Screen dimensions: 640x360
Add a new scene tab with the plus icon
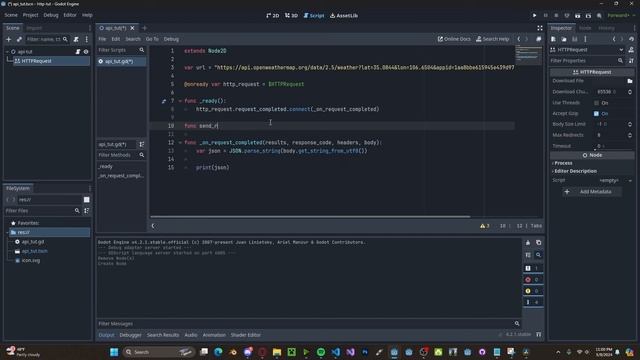point(144,28)
